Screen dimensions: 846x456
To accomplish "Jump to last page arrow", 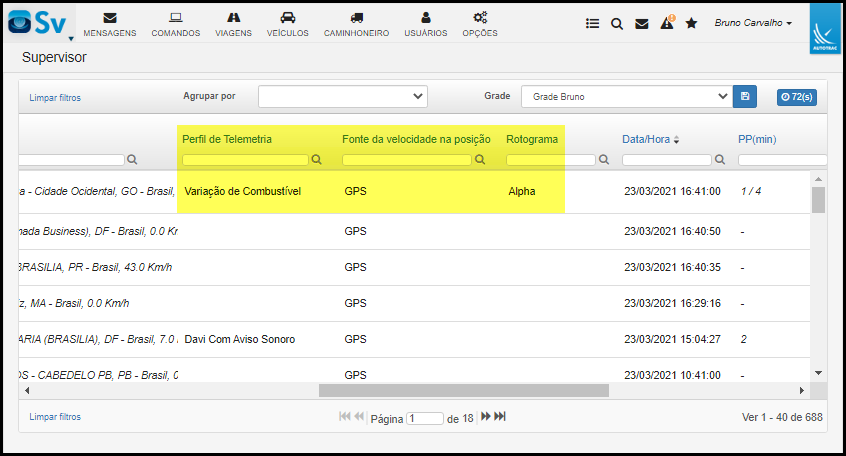I will click(x=500, y=417).
